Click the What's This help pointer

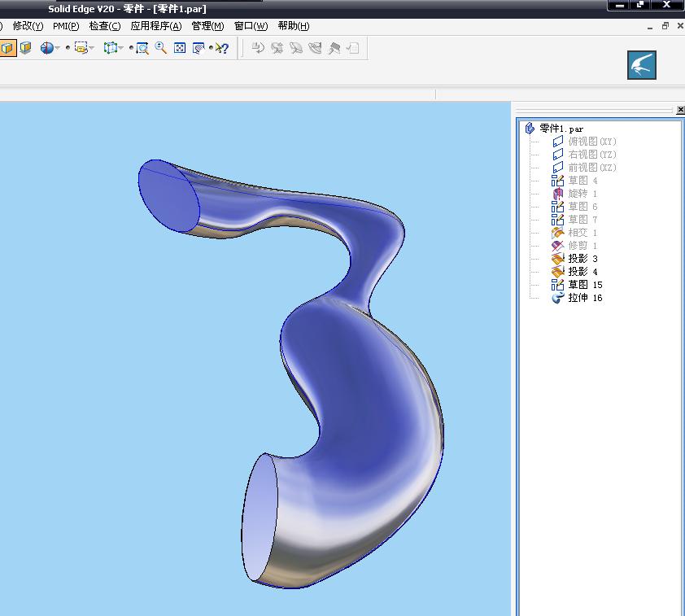click(x=222, y=48)
